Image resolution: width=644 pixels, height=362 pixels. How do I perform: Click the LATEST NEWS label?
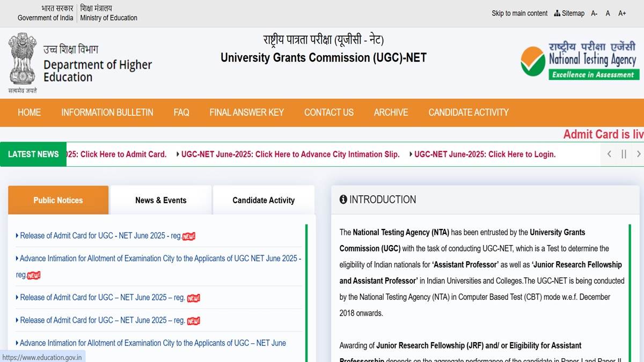coord(33,154)
